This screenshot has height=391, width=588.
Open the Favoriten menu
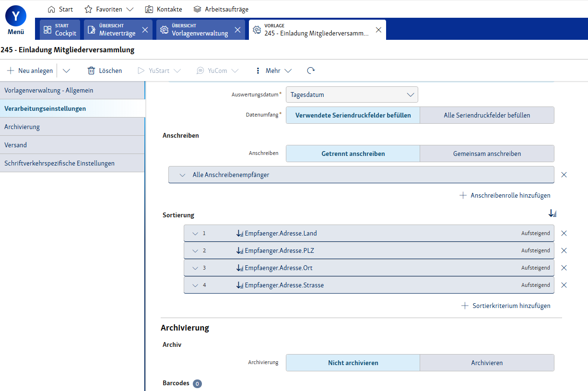(x=109, y=9)
